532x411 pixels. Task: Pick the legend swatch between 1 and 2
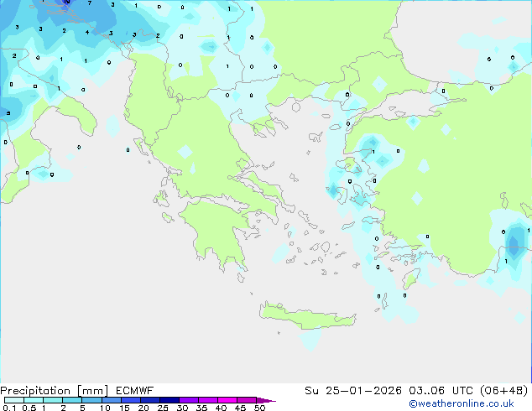click(53, 400)
